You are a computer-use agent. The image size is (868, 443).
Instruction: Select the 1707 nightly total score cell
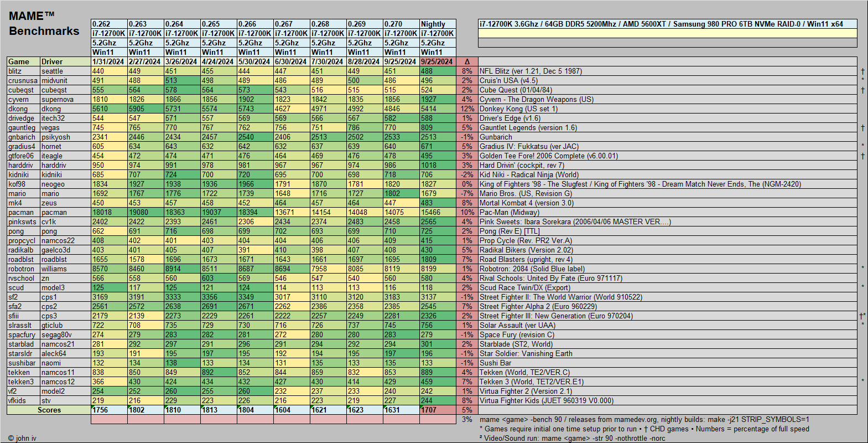coord(438,410)
